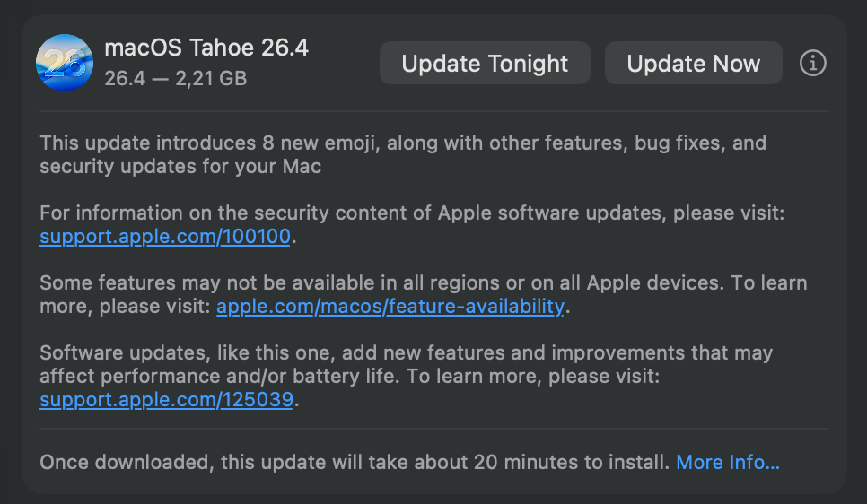Open the support.apple.com/125039 link
The image size is (867, 504).
coord(166,400)
